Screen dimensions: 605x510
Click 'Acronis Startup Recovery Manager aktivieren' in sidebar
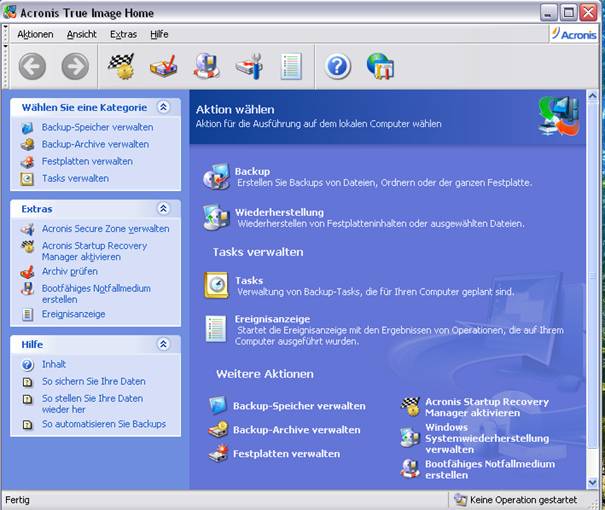(x=95, y=251)
